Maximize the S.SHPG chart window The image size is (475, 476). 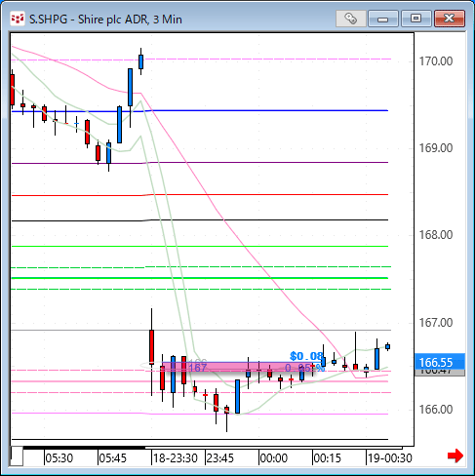(x=416, y=19)
